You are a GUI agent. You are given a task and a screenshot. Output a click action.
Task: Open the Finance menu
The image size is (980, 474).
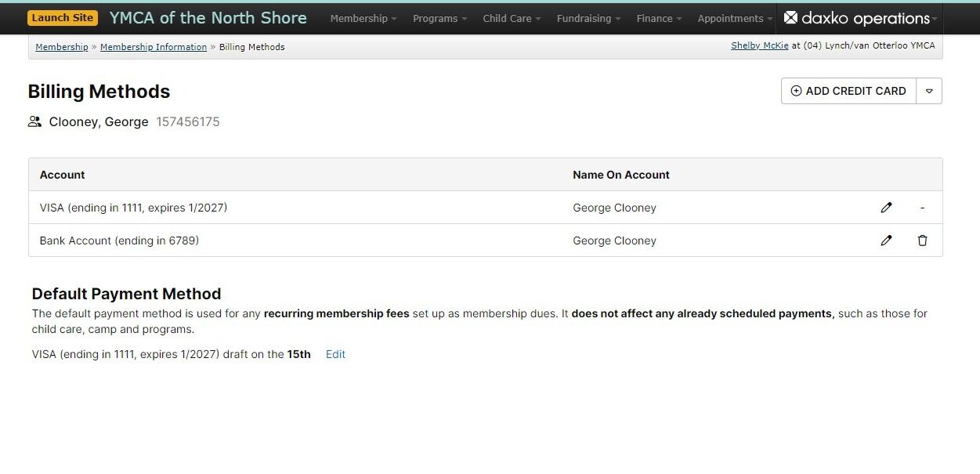(x=659, y=18)
